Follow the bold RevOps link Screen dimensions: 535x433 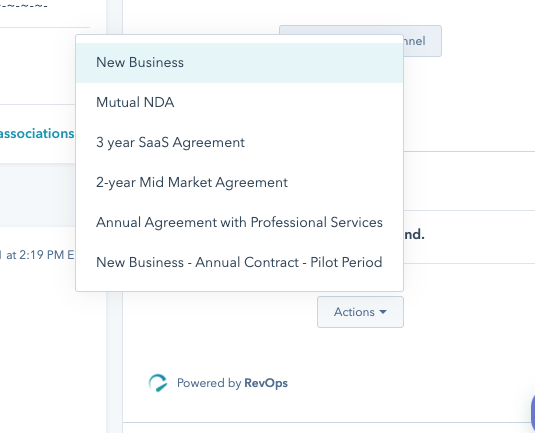coord(266,383)
